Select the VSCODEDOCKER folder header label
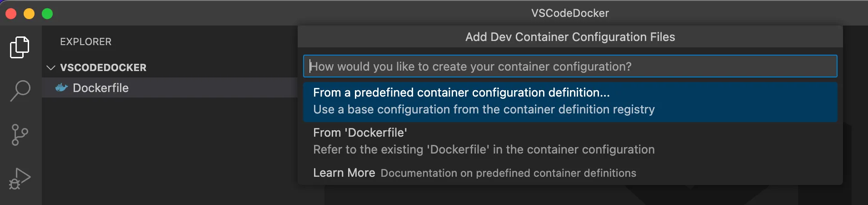Screen dimensions: 868x205 point(103,67)
